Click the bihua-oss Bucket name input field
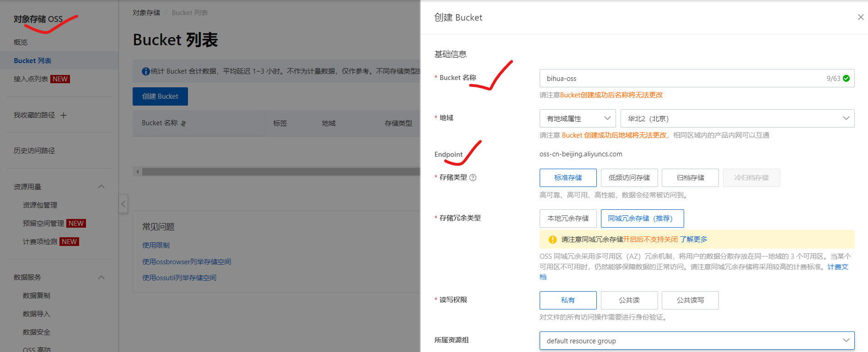Screen dimensions: 868x352 coord(697,78)
